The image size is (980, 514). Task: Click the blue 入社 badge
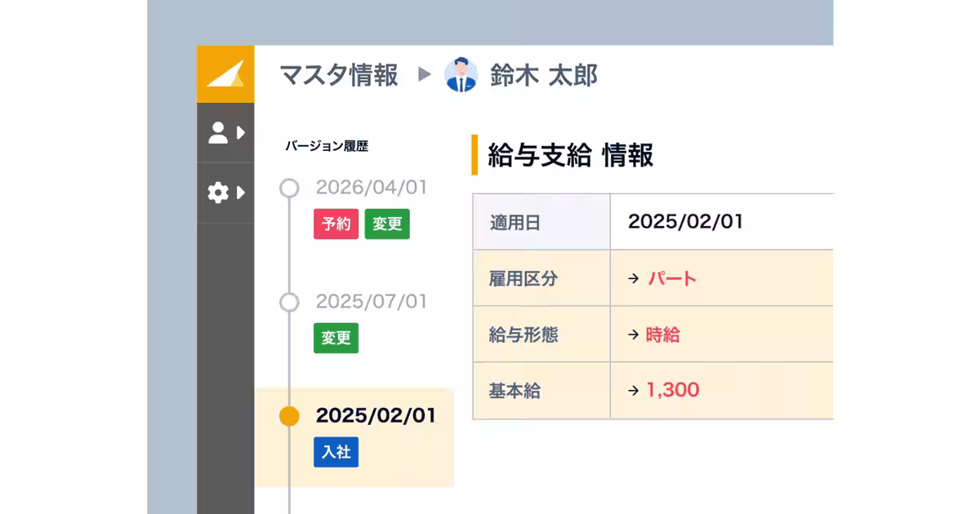point(336,453)
